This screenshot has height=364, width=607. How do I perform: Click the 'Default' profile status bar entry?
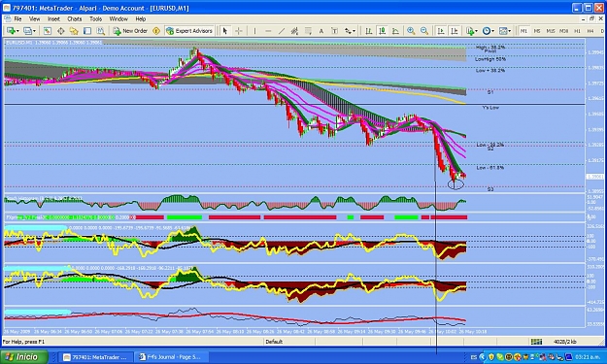click(x=274, y=342)
